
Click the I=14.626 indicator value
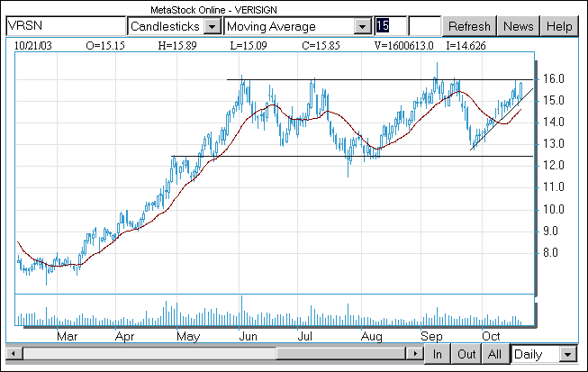pyautogui.click(x=466, y=46)
